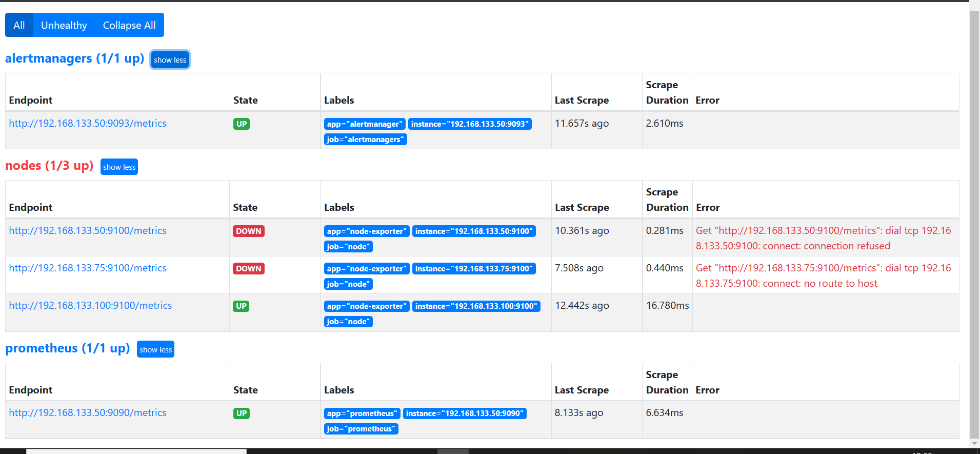Click the instance="192.168.133.100:9100" label
This screenshot has height=454, width=980.
[x=476, y=306]
